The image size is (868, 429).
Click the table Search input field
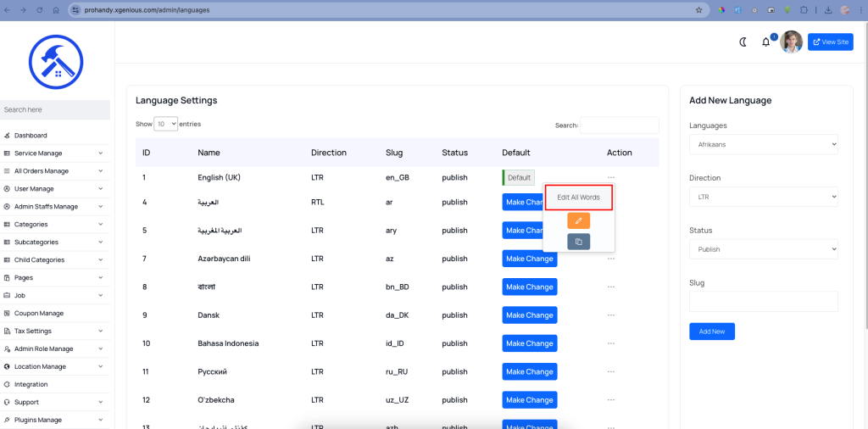(x=620, y=125)
